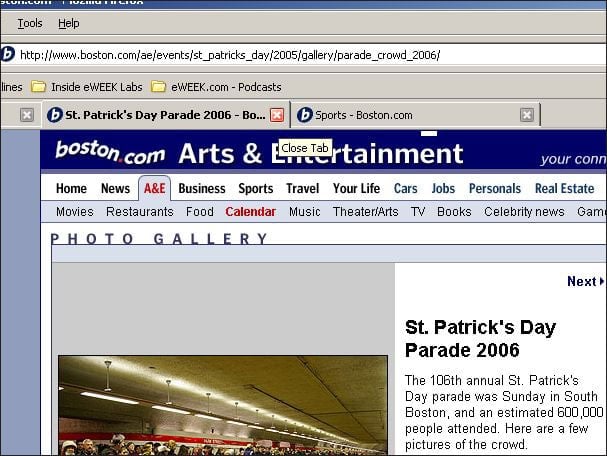Screen dimensions: 607x456
Task: Select the URL text in the address bar
Action: click(x=230, y=55)
